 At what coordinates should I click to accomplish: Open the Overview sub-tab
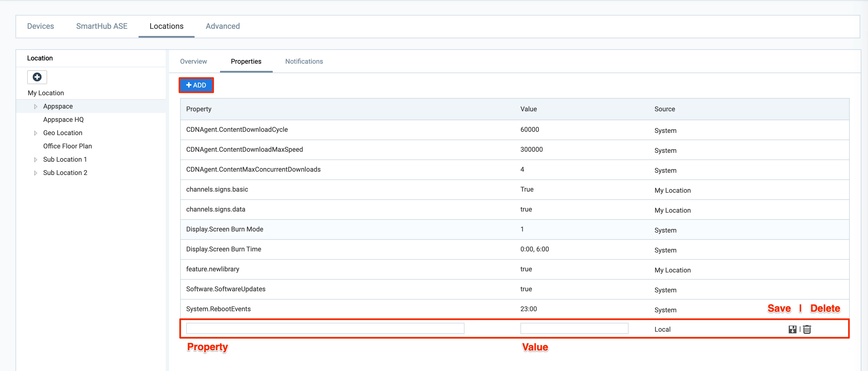coord(193,61)
